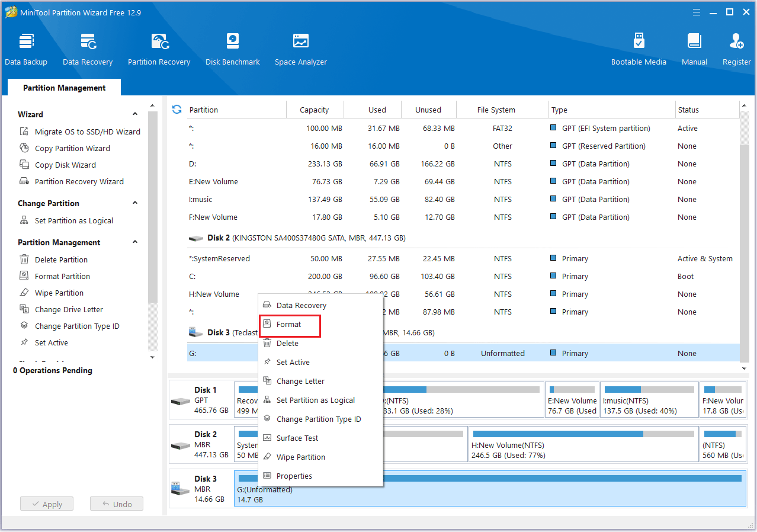The image size is (757, 532).
Task: Collapse the Wizard section
Action: (135, 114)
